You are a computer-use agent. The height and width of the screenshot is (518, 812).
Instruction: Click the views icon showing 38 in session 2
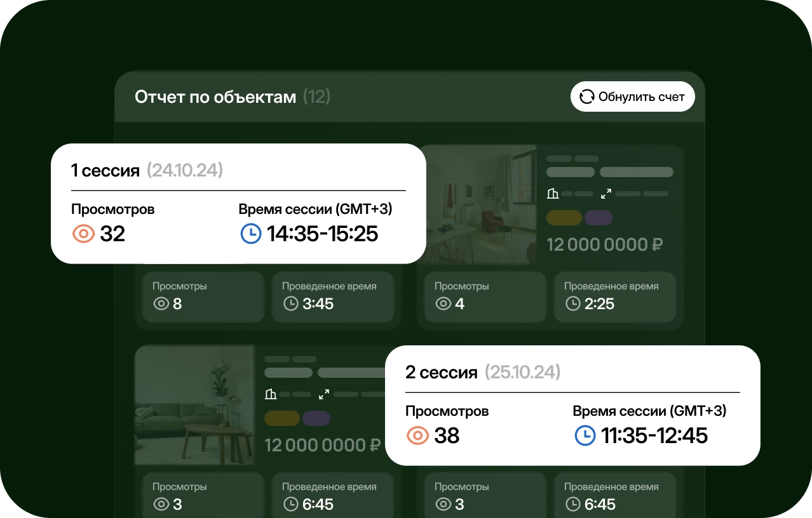coord(417,435)
